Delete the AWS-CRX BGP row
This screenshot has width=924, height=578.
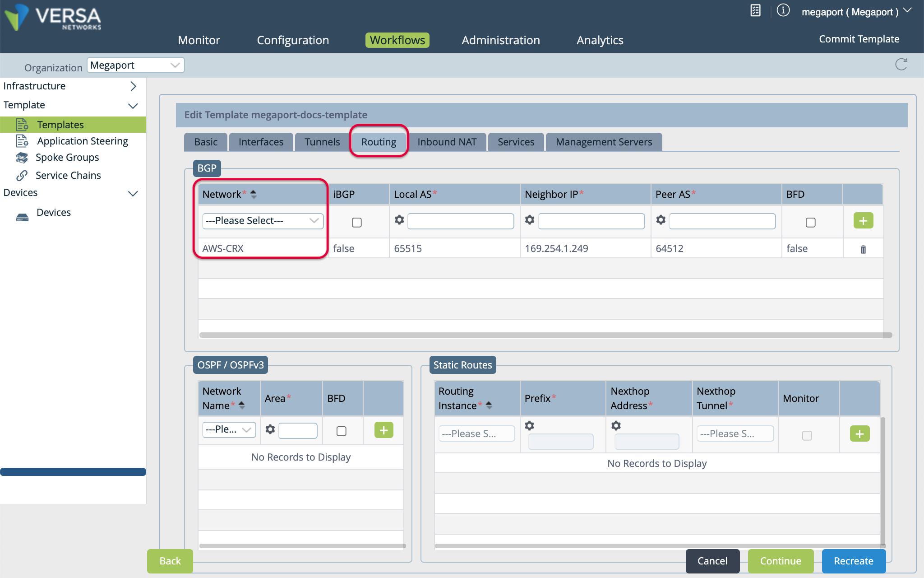click(863, 249)
